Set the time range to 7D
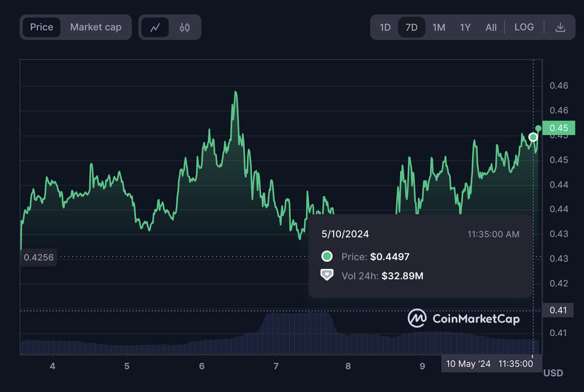 pyautogui.click(x=412, y=27)
